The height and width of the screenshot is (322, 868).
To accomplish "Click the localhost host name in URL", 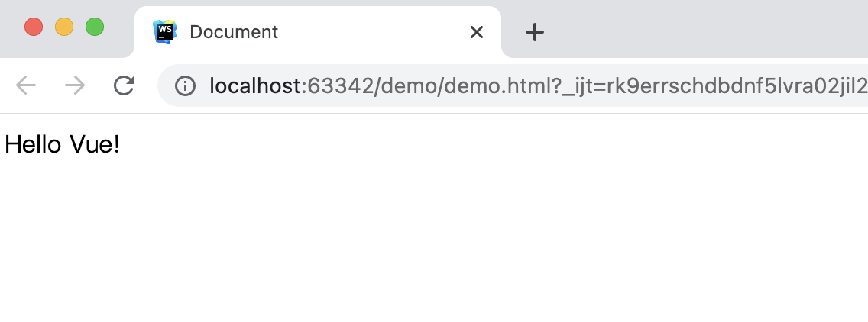I will click(x=255, y=85).
